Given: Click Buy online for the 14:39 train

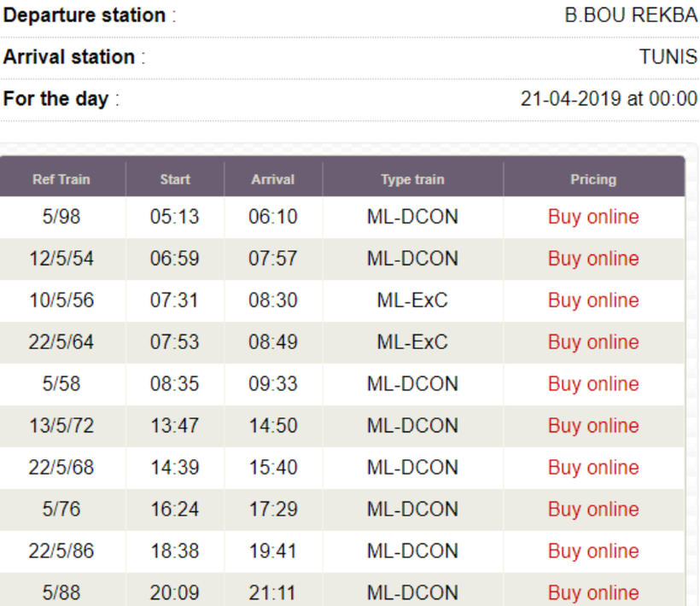Looking at the screenshot, I should 593,468.
